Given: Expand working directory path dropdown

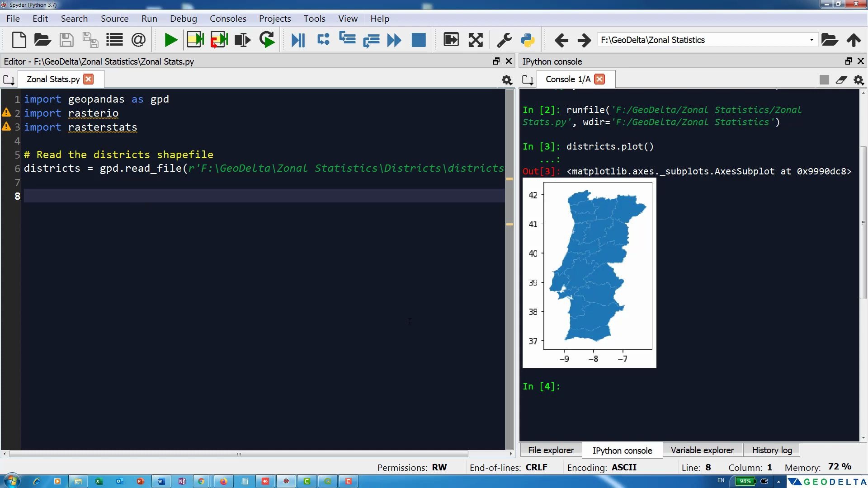Looking at the screenshot, I should pyautogui.click(x=811, y=40).
